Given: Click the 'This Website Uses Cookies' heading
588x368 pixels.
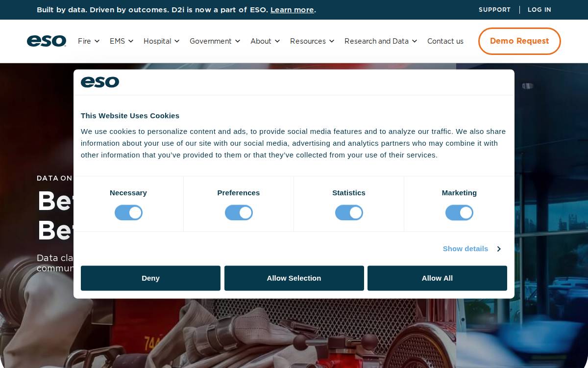Looking at the screenshot, I should tap(130, 116).
